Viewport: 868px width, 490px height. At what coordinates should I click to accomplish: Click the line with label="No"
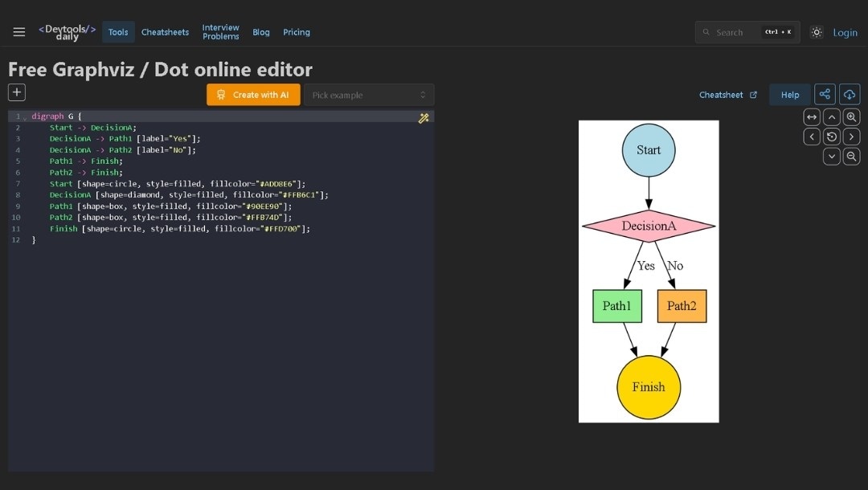pyautogui.click(x=123, y=150)
